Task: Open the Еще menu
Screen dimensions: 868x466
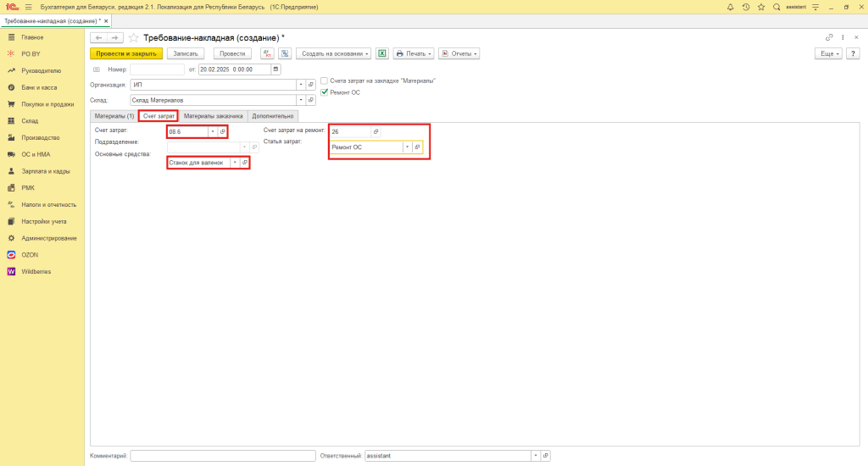Action: tap(829, 53)
